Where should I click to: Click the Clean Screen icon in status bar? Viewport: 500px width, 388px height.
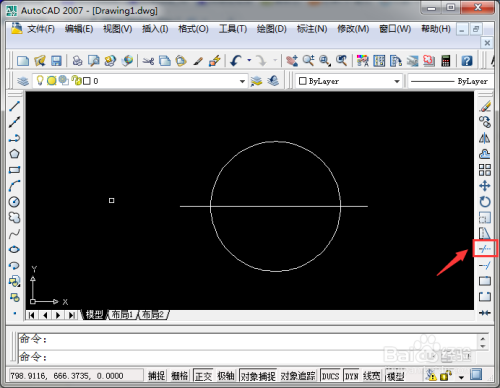click(x=476, y=375)
